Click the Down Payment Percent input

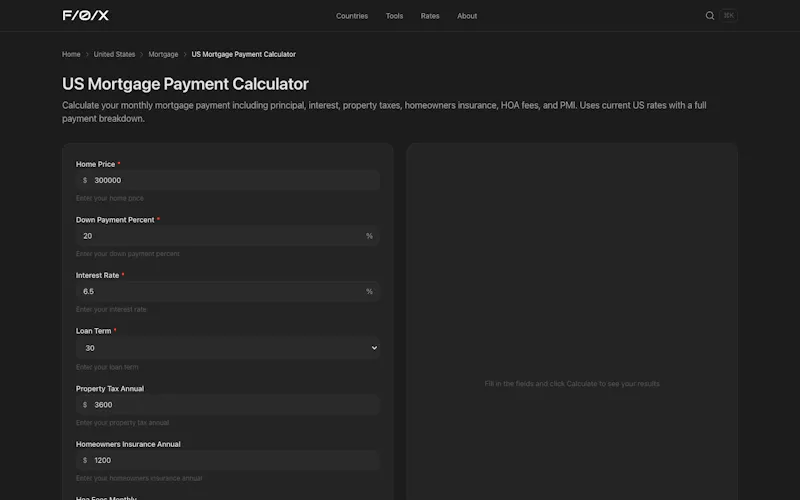coord(228,236)
